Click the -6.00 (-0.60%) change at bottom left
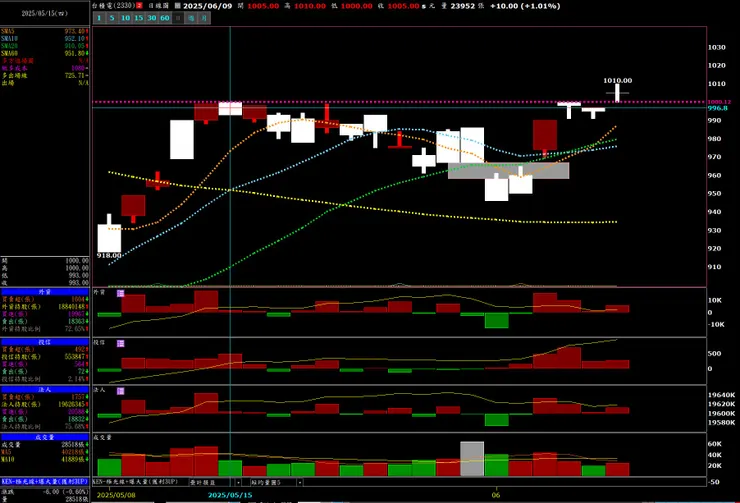Viewport: 740px width, 503px height. tap(64, 492)
